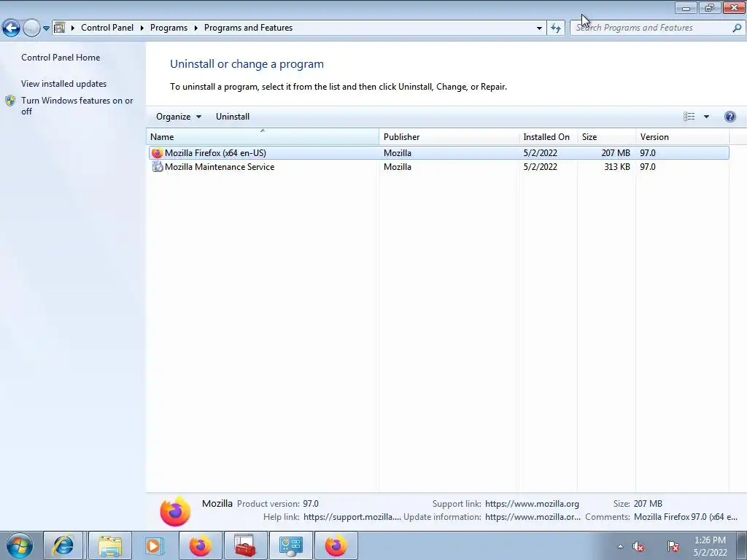Sort by the Publisher column header

449,136
